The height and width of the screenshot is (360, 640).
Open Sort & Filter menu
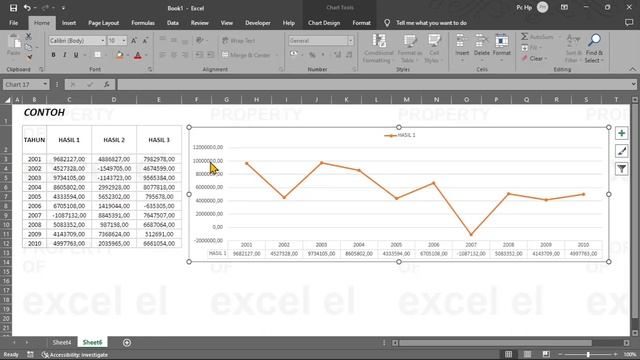[573, 49]
